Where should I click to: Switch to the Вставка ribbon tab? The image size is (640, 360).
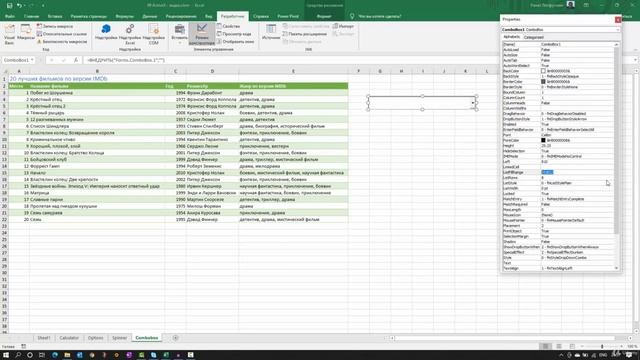click(x=55, y=16)
